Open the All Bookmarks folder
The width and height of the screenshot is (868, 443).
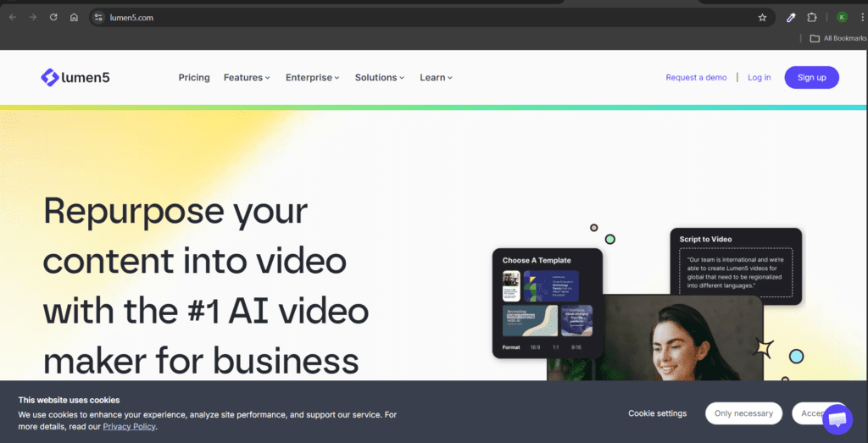point(838,38)
